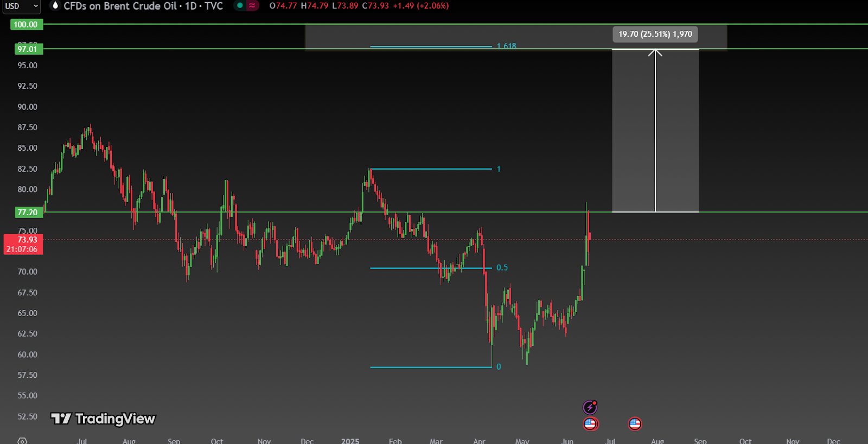The width and height of the screenshot is (868, 444).
Task: Select the 100.00 horizontal line price label
Action: 26,24
